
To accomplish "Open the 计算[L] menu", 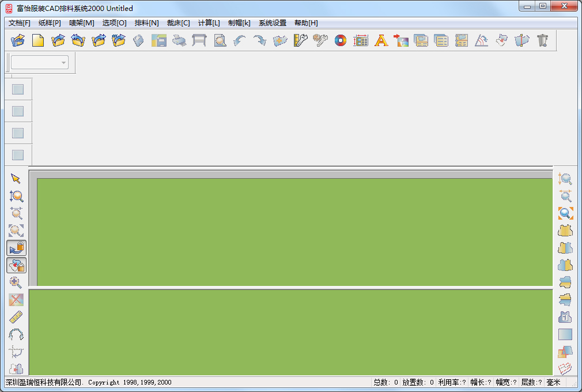I will pos(209,23).
